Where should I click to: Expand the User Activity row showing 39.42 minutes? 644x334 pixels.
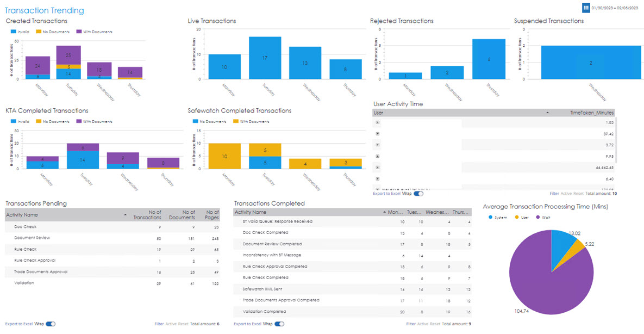377,133
